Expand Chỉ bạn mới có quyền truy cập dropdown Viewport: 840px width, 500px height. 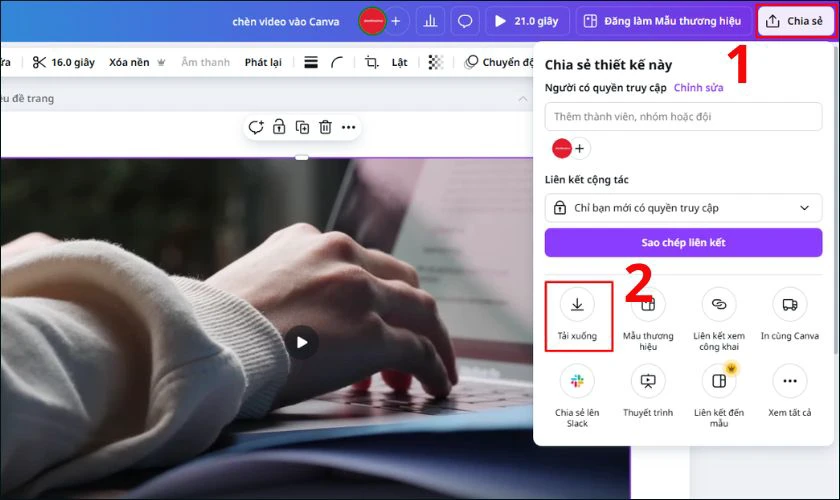click(683, 208)
